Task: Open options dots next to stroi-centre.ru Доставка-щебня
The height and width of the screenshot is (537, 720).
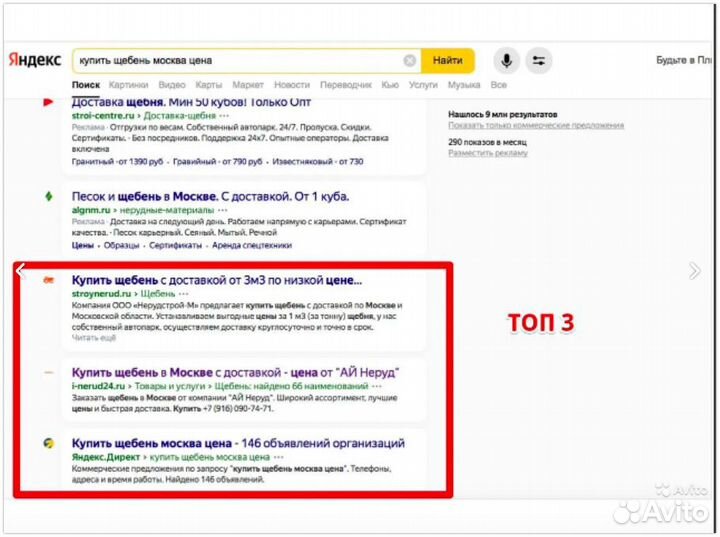Action: (x=224, y=115)
